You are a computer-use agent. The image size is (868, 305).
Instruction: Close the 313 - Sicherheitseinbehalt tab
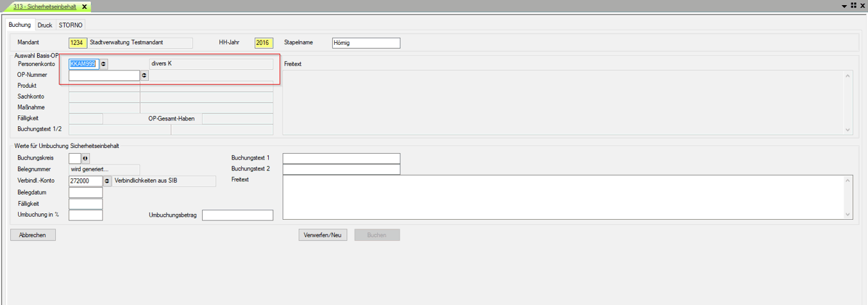pos(85,6)
